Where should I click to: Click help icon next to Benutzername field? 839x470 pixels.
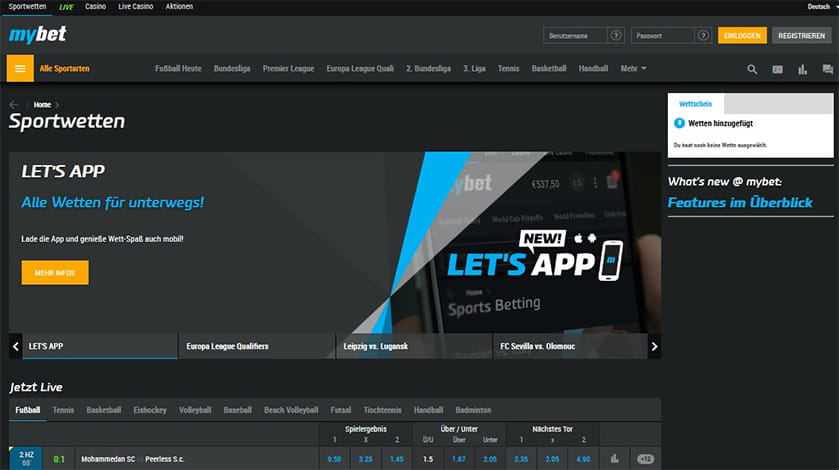[616, 35]
